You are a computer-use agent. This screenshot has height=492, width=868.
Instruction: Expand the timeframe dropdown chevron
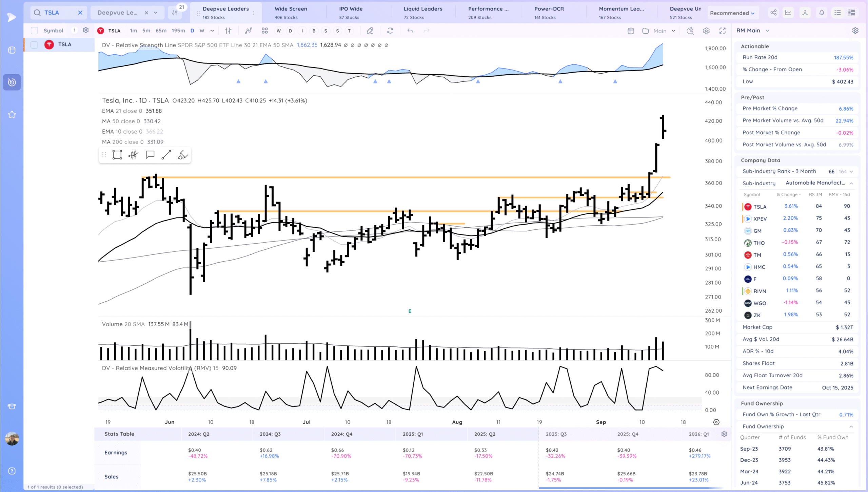[x=212, y=31]
